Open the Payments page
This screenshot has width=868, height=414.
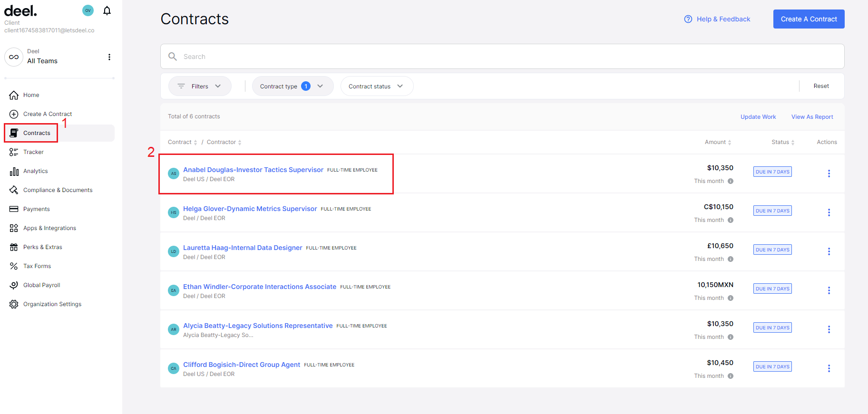coord(37,209)
